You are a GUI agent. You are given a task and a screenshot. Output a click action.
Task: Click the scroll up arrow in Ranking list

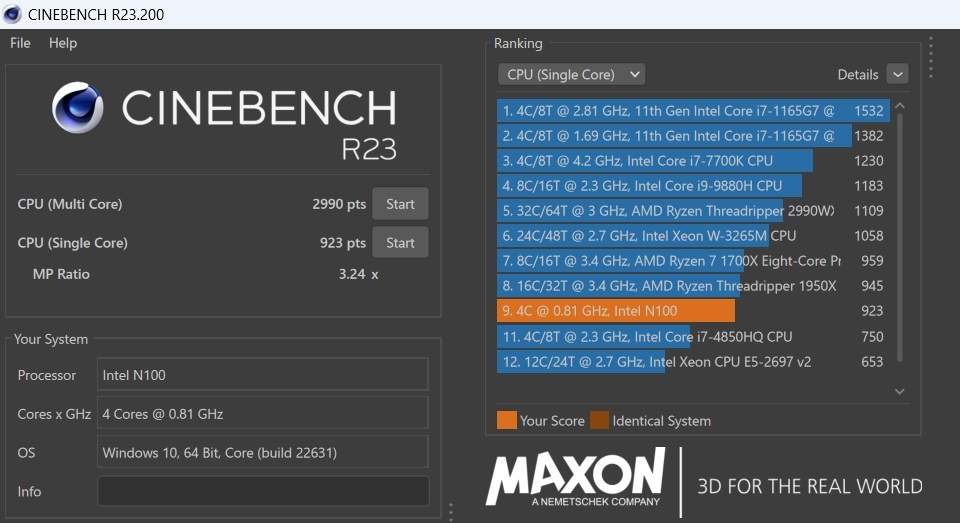[899, 106]
